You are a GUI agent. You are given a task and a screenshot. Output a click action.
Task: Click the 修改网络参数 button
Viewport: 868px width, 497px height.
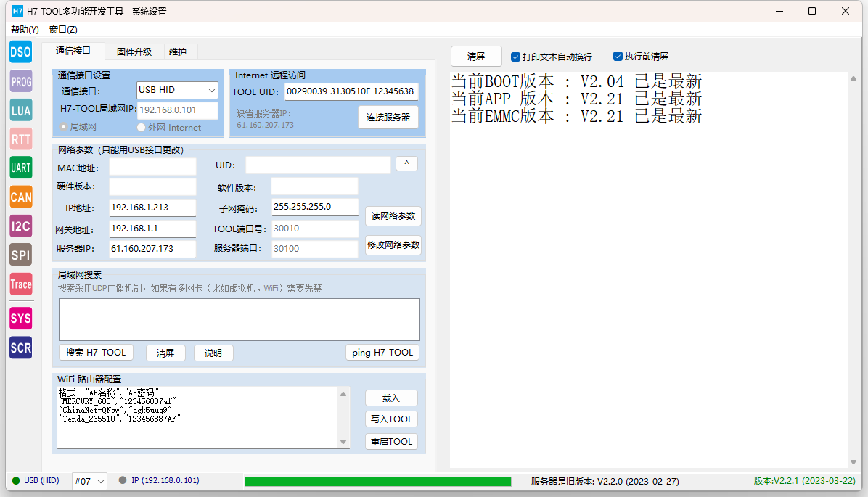[393, 245]
